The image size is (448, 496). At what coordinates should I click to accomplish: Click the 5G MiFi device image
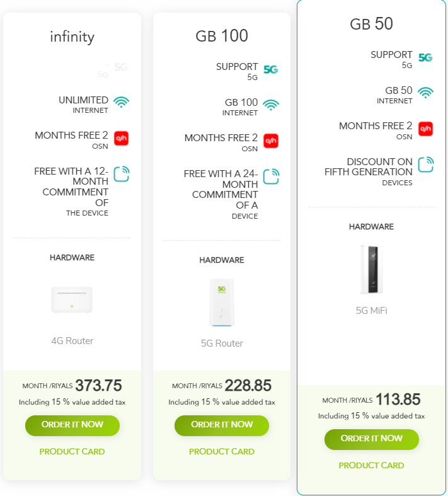371,269
